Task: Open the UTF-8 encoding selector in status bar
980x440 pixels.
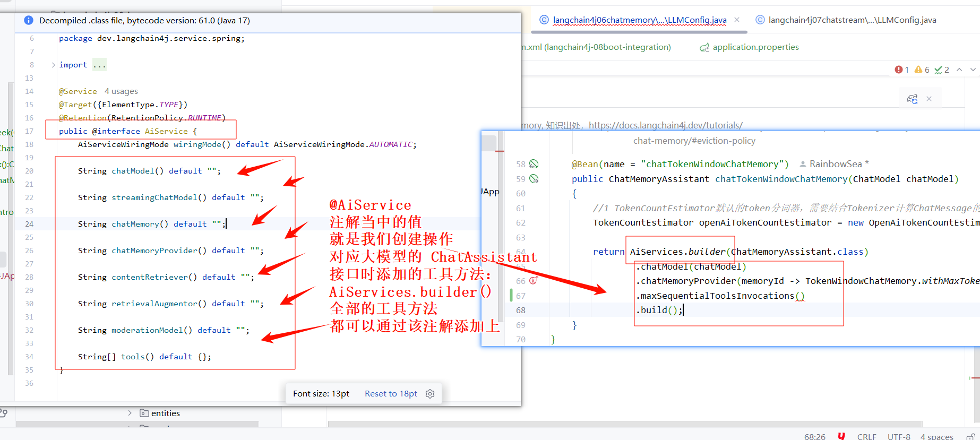Action: [898, 436]
